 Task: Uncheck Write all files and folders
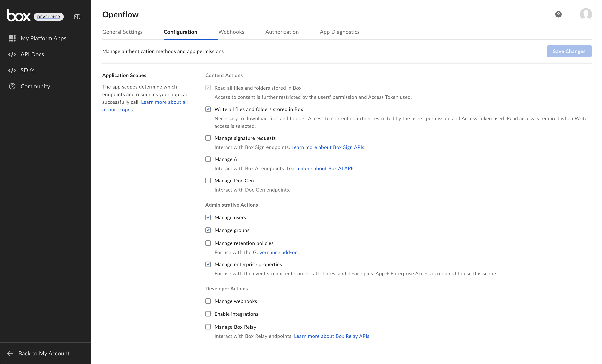point(208,109)
